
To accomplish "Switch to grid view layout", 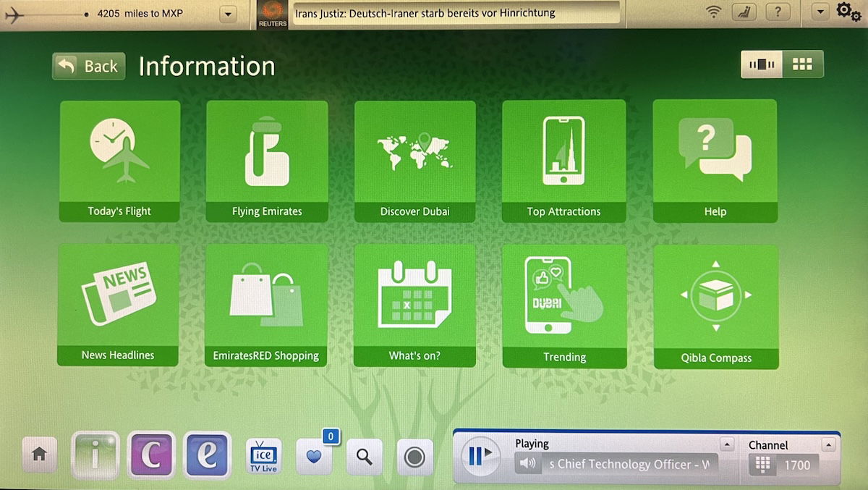I will pos(802,64).
